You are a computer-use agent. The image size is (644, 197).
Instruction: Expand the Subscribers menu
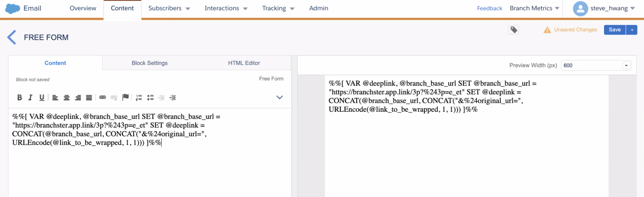coord(169,8)
